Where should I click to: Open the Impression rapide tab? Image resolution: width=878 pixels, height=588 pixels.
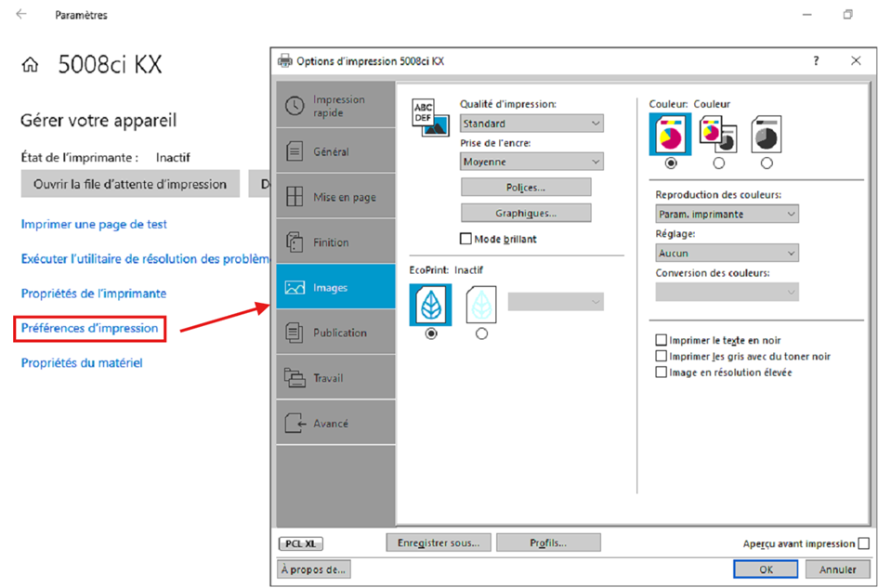336,105
